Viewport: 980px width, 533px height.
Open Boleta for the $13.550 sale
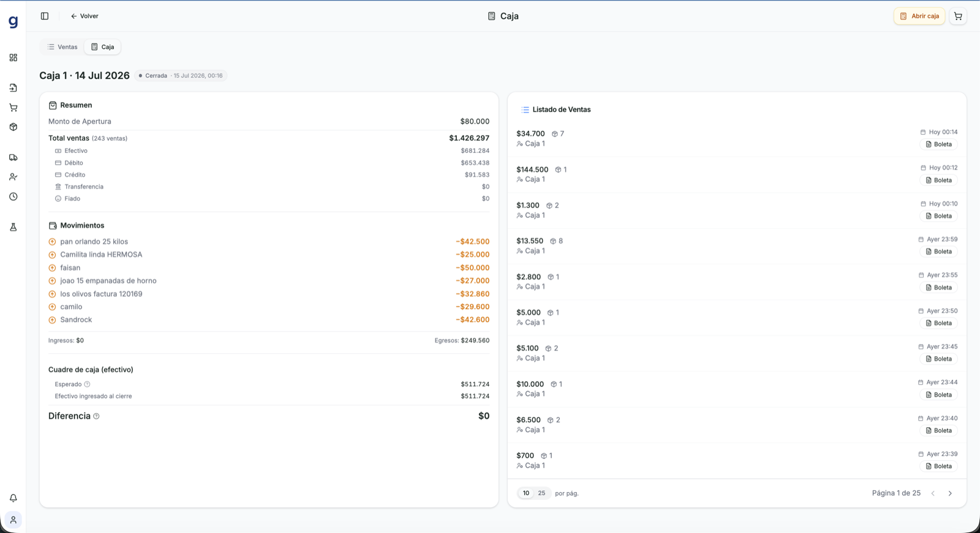click(x=938, y=252)
